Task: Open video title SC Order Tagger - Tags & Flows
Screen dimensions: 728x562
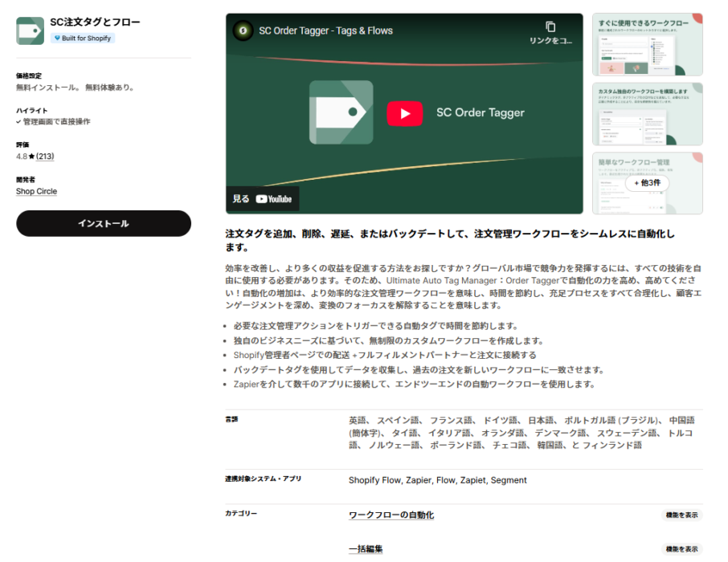Action: [325, 31]
